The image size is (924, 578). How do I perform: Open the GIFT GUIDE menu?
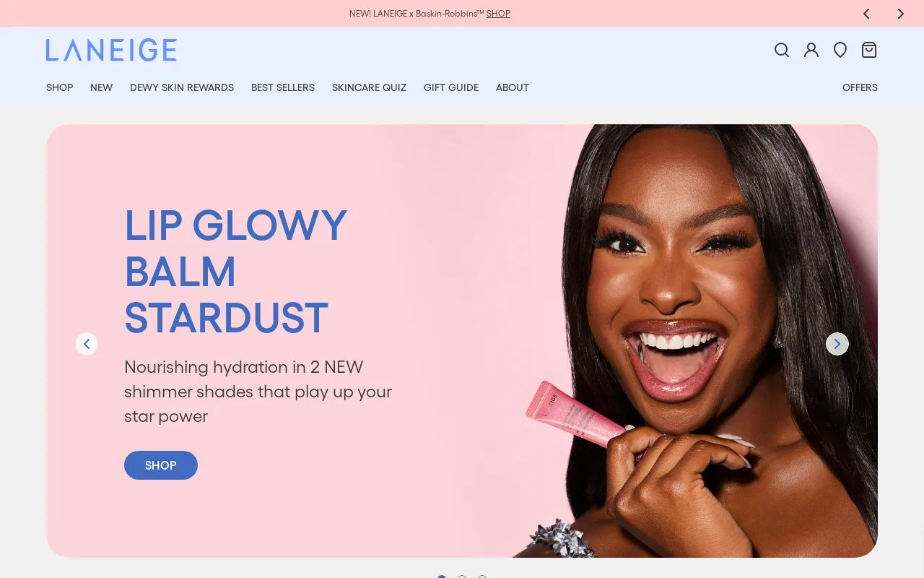pos(451,87)
